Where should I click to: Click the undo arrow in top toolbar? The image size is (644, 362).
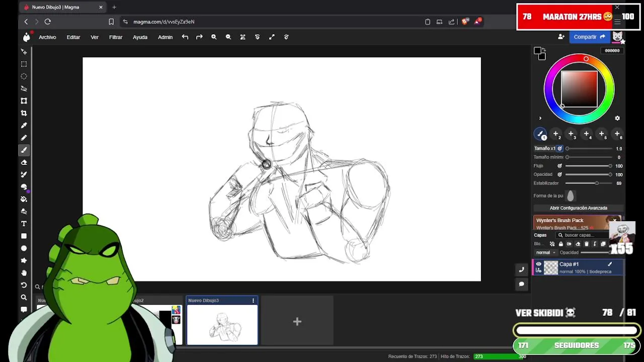pos(185,37)
